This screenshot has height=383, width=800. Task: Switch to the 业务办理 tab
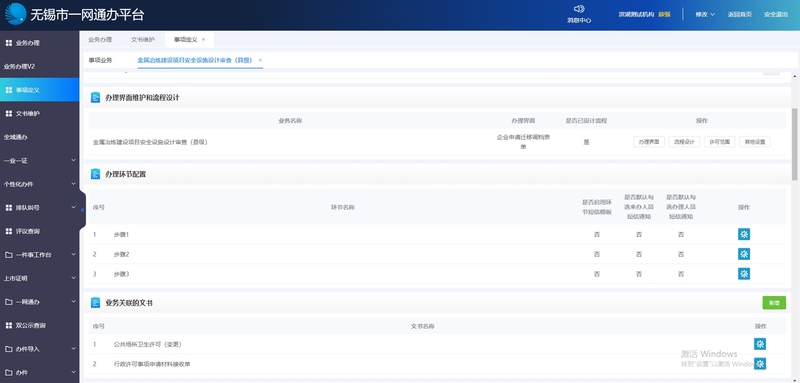100,39
